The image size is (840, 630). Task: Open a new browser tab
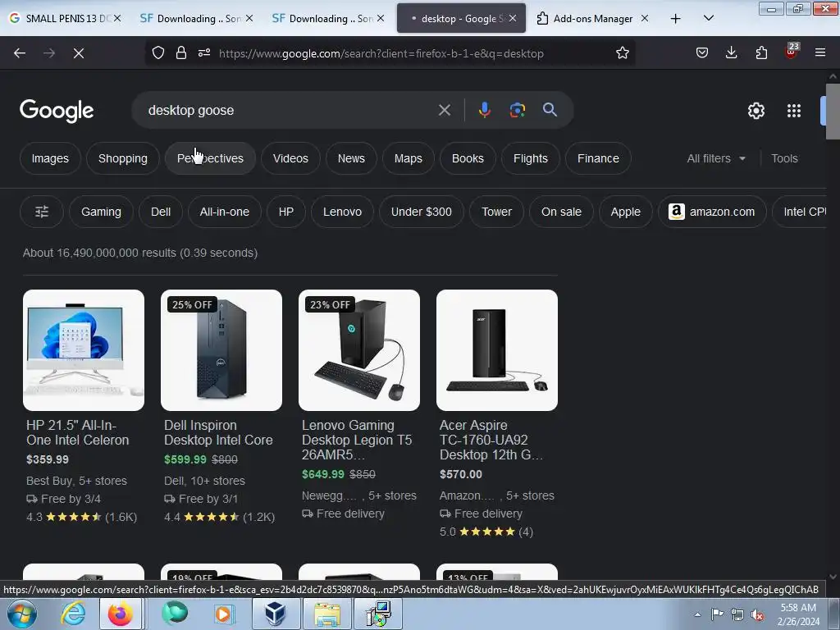[x=676, y=18]
